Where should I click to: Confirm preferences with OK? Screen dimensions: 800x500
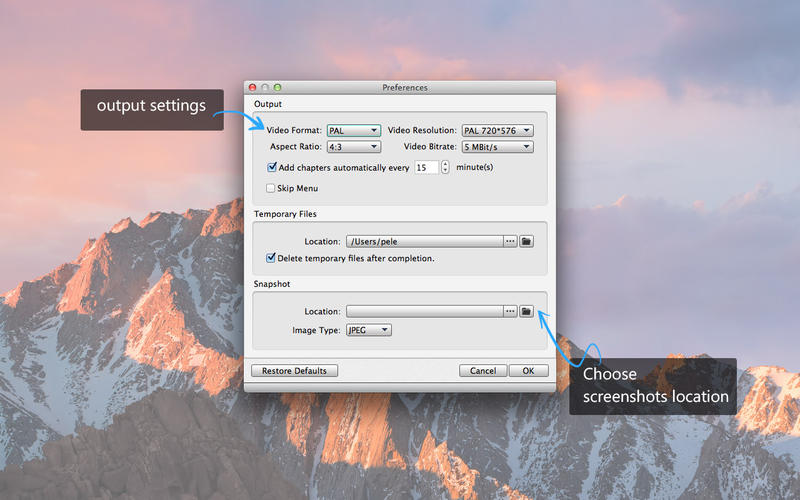pos(529,371)
